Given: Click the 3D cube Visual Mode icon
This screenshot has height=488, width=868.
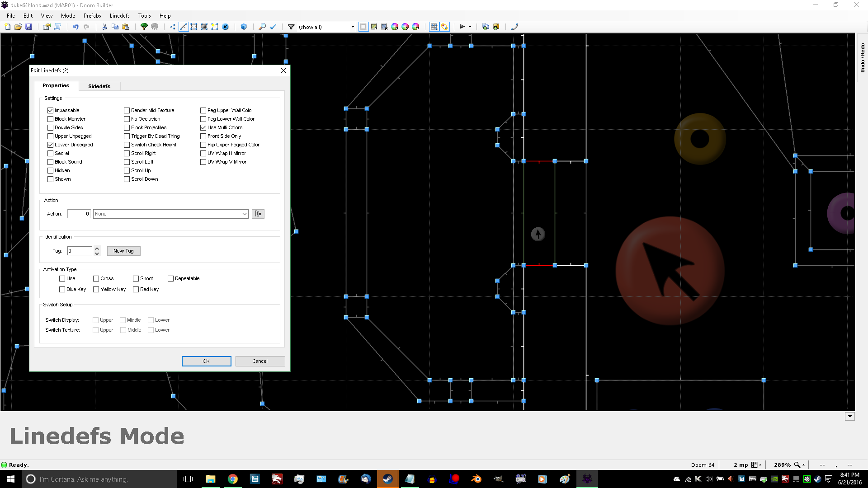Looking at the screenshot, I should click(x=244, y=27).
